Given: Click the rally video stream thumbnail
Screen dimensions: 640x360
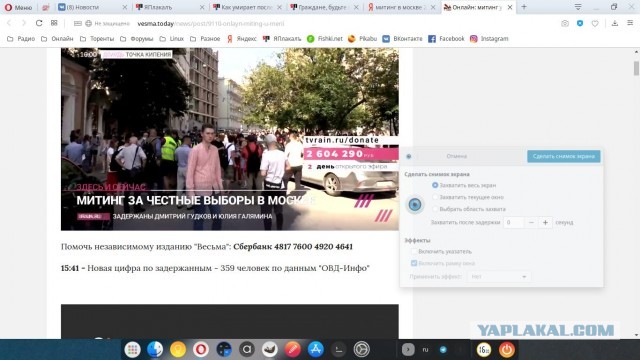Looking at the screenshot, I should [x=230, y=139].
